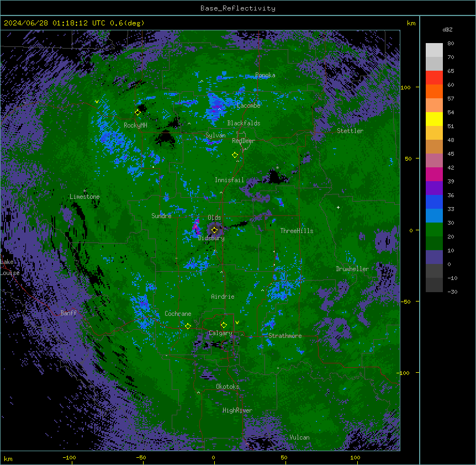Click the Didsbury city label
The width and height of the screenshot is (476, 465).
click(x=211, y=238)
